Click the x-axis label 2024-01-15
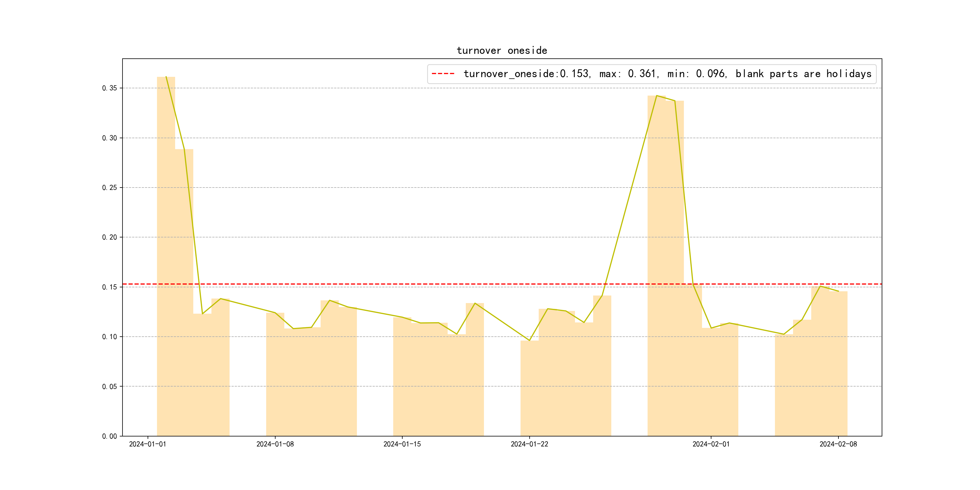The width and height of the screenshot is (980, 490). click(402, 444)
